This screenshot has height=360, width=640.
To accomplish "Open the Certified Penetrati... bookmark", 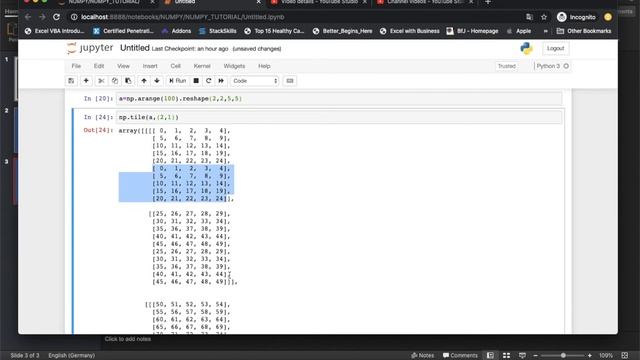I will pos(123,31).
